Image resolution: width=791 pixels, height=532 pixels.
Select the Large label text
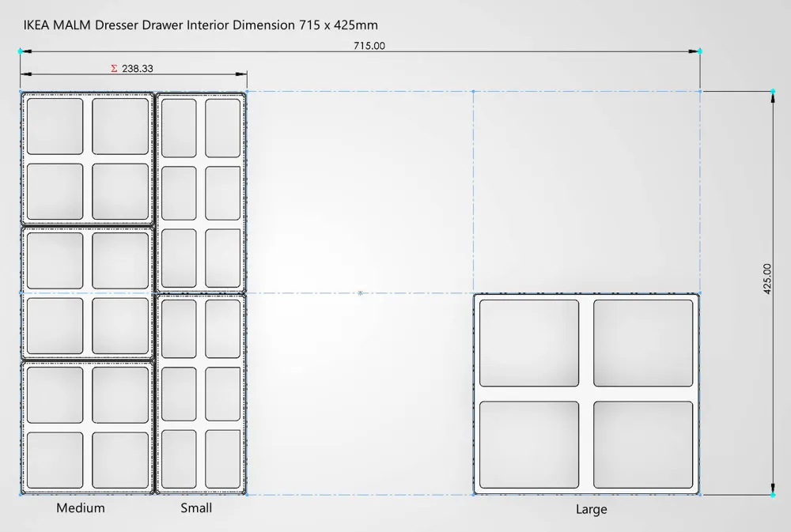coord(591,509)
